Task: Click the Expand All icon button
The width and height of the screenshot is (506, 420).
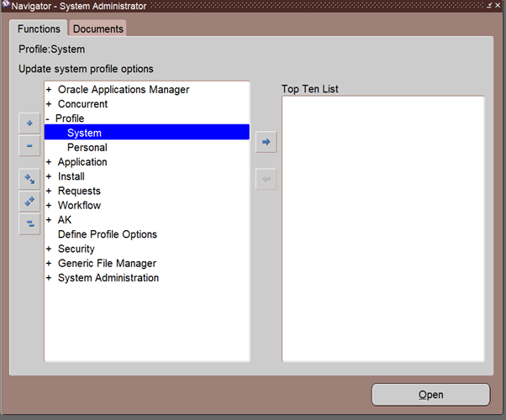Action: [x=29, y=202]
